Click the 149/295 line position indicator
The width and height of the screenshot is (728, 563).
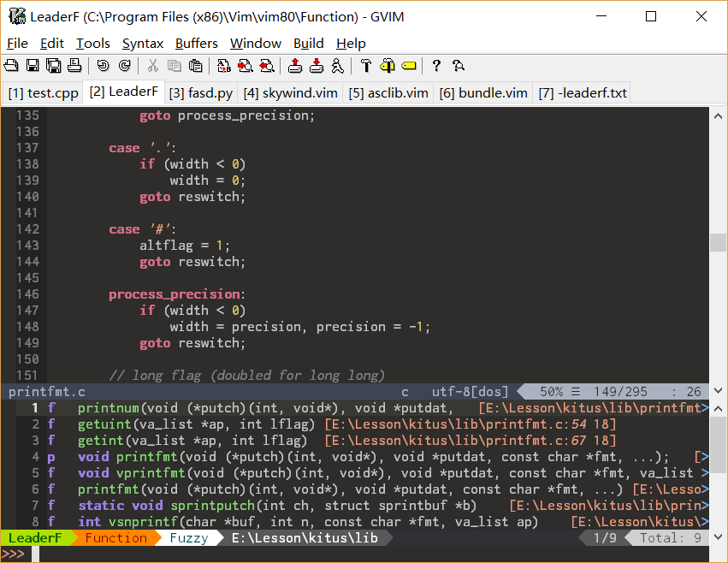tap(620, 392)
